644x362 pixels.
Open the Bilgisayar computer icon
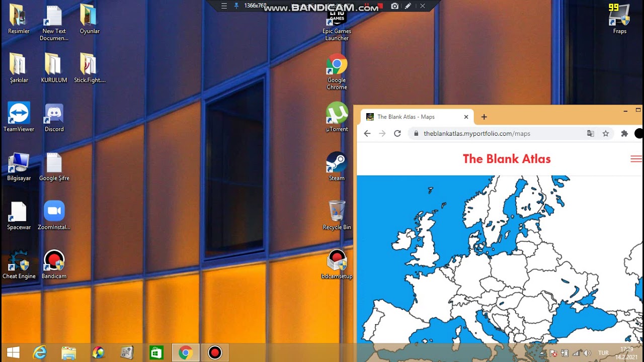point(19,166)
